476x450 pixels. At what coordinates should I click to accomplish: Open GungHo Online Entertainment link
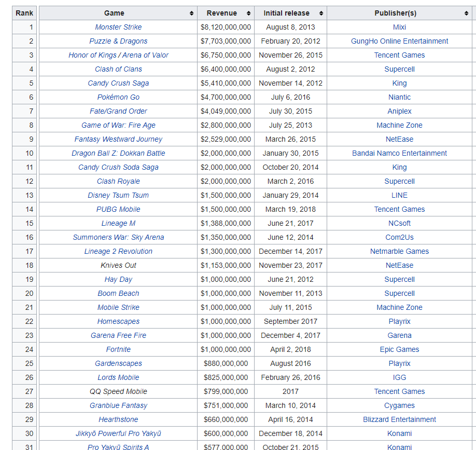399,41
